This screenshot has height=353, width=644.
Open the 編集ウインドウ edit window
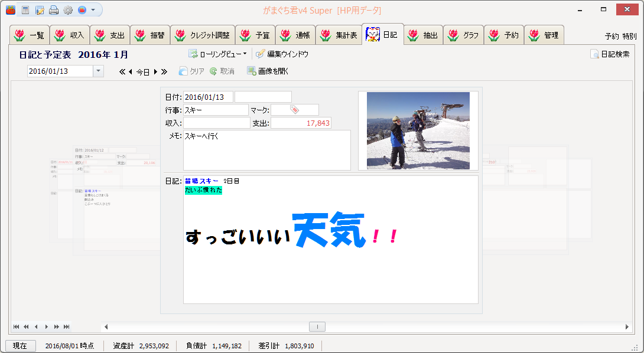(282, 54)
